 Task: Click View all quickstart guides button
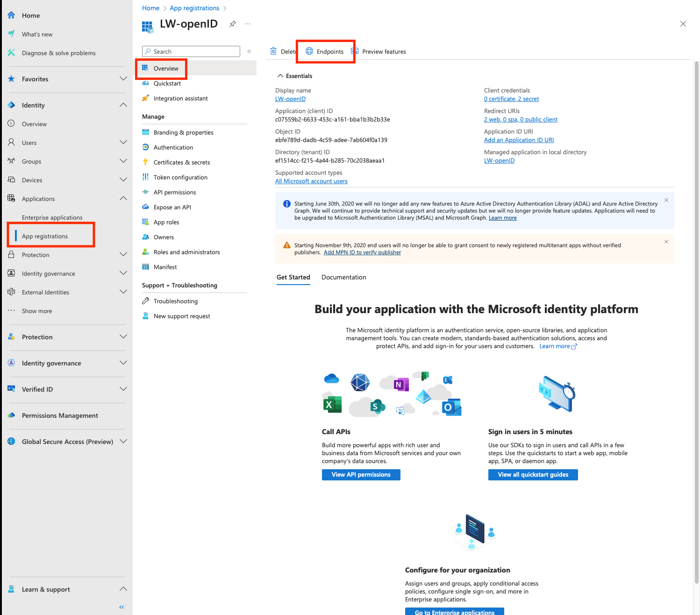[533, 474]
